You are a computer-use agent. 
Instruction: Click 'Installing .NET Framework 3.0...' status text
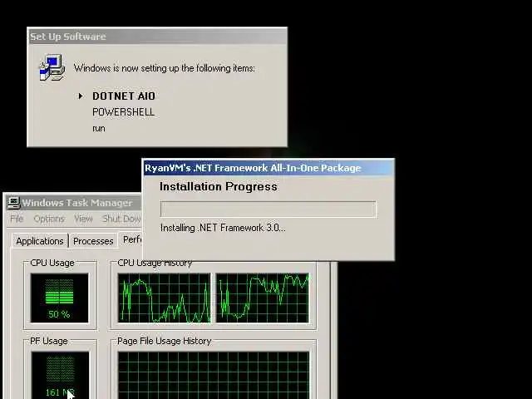click(223, 228)
